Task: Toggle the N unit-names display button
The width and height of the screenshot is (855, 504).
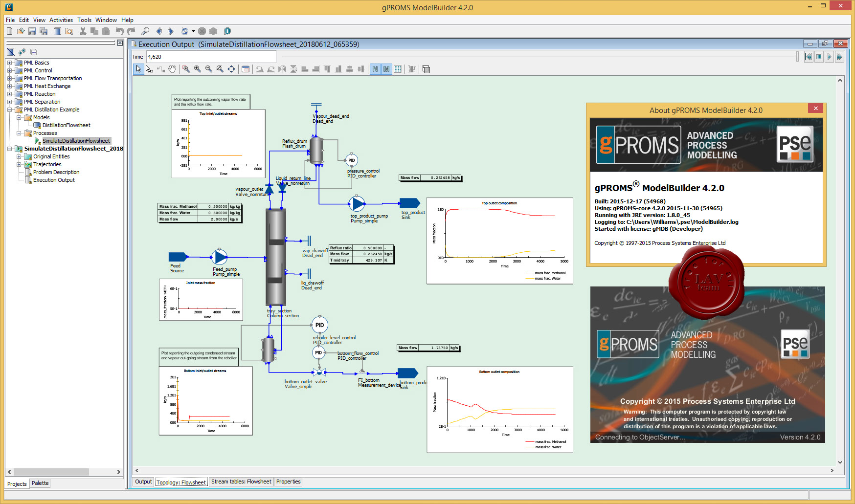Action: (375, 69)
